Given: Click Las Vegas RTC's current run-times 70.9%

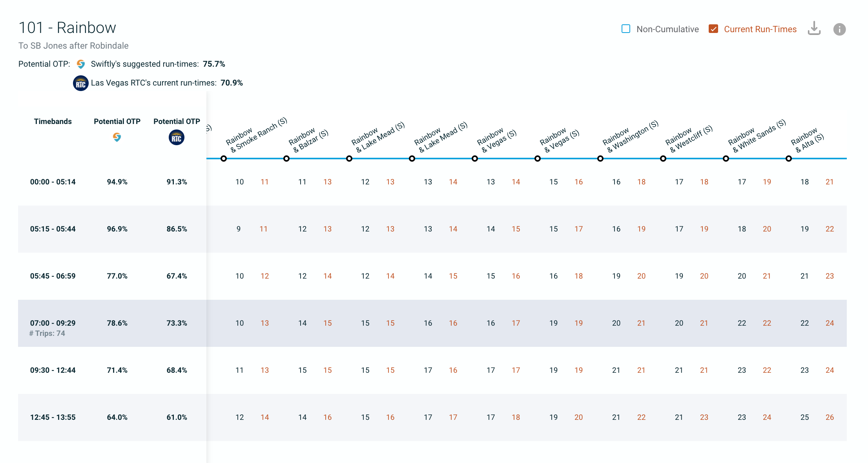Looking at the screenshot, I should (232, 83).
